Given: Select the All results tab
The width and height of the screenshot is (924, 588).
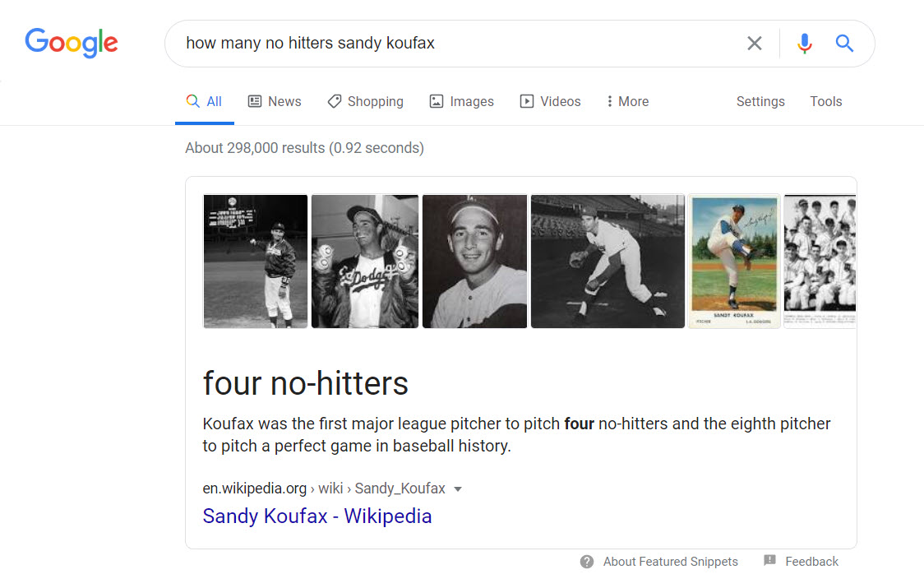Looking at the screenshot, I should (205, 101).
